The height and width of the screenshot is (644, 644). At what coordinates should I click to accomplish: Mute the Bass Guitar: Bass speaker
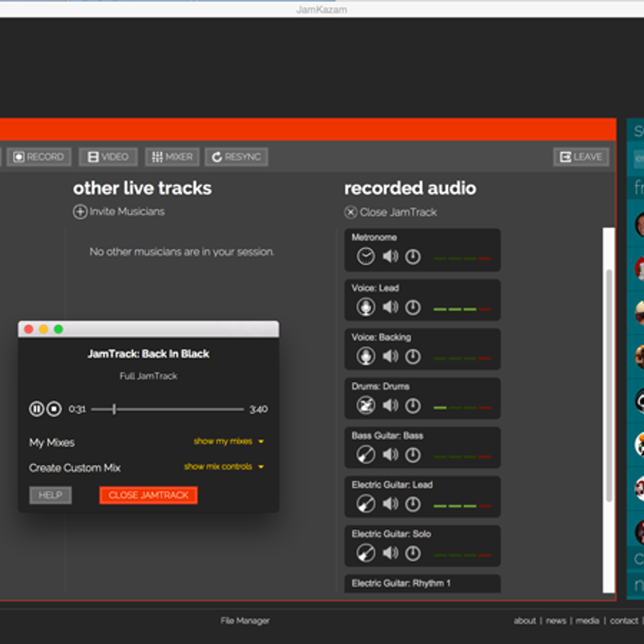point(390,455)
